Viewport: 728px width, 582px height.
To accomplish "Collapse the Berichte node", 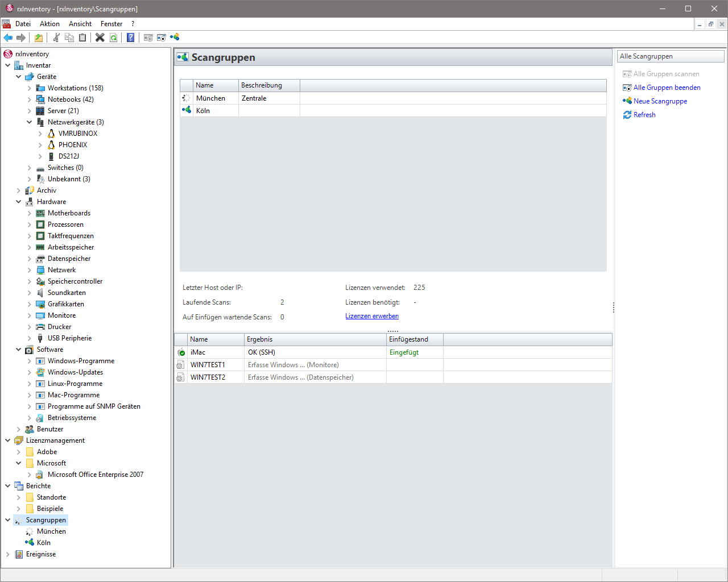I will (x=8, y=486).
